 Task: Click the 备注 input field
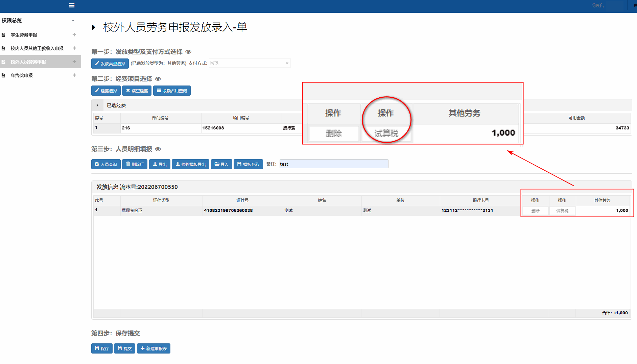(x=333, y=164)
